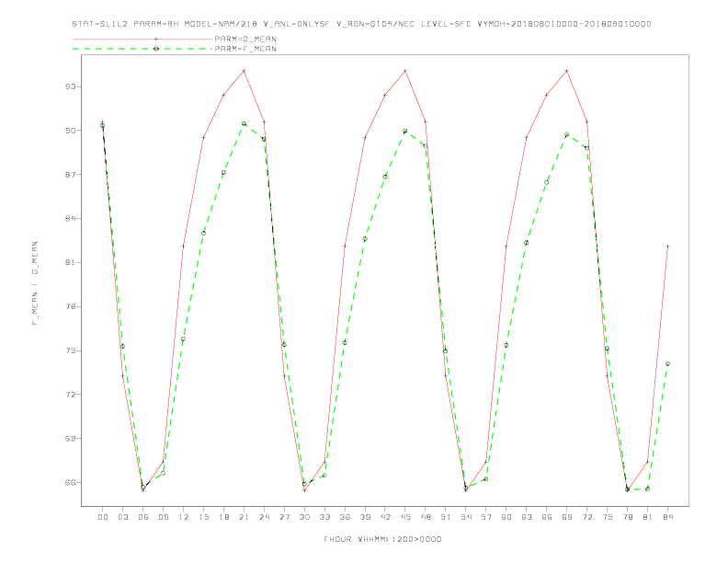Image resolution: width=728 pixels, height=563 pixels.
Task: Click x-axis tick label 54
Action: [466, 517]
